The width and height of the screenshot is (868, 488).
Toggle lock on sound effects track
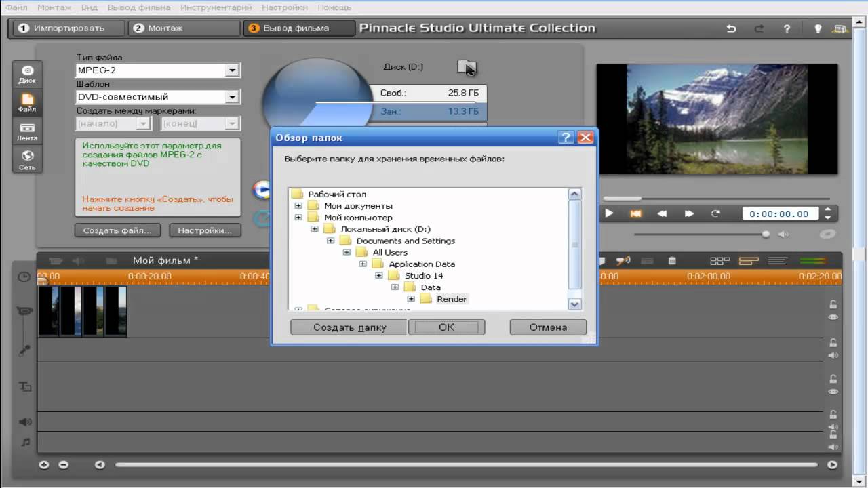coord(833,415)
